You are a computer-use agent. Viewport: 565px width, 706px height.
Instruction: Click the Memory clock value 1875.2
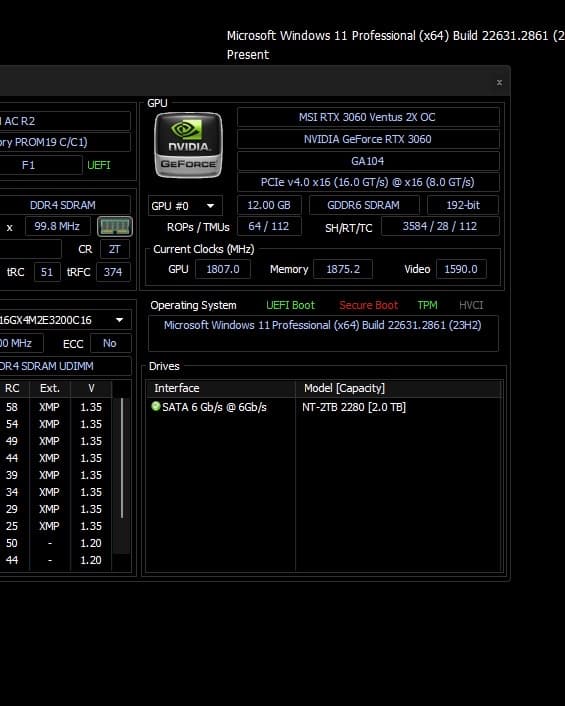click(343, 269)
